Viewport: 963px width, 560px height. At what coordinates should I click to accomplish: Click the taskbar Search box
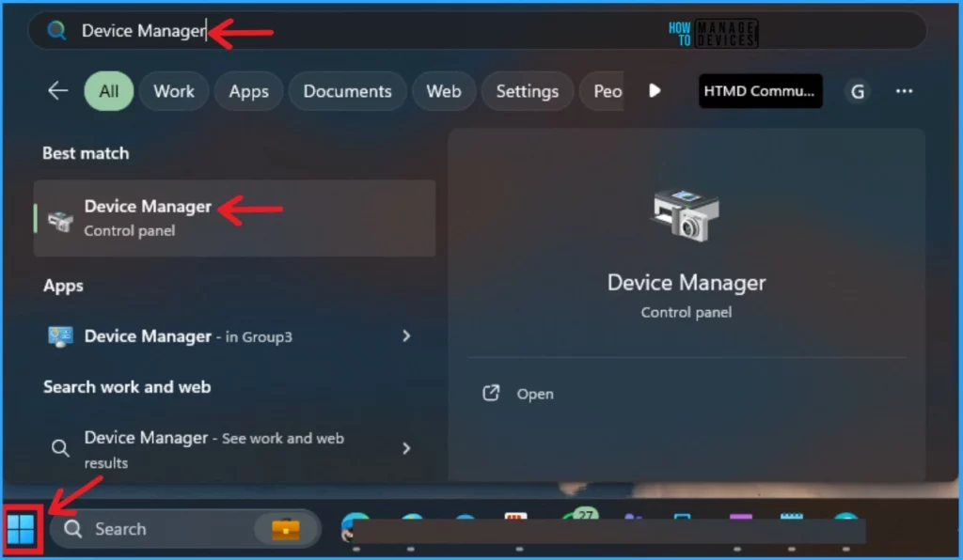coord(185,529)
